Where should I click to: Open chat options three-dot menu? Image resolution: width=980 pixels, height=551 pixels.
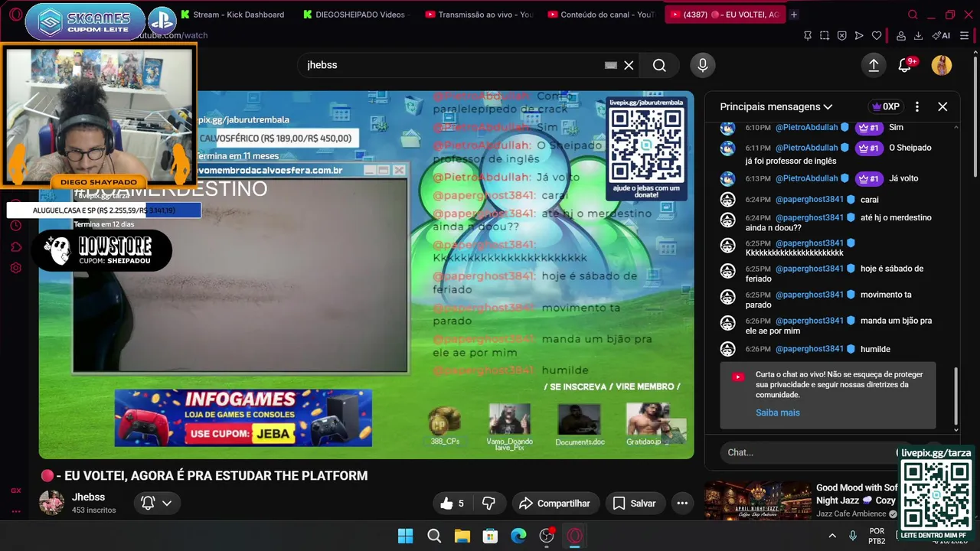917,106
